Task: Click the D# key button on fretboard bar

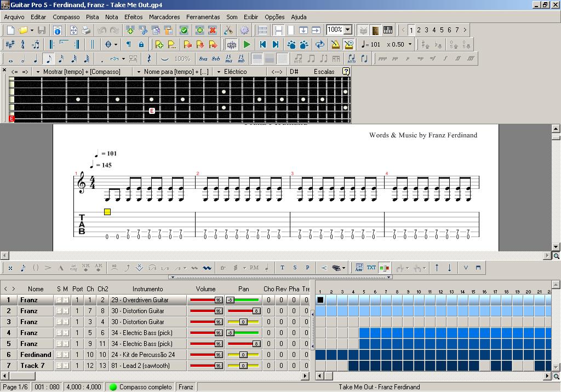Action: pyautogui.click(x=294, y=72)
